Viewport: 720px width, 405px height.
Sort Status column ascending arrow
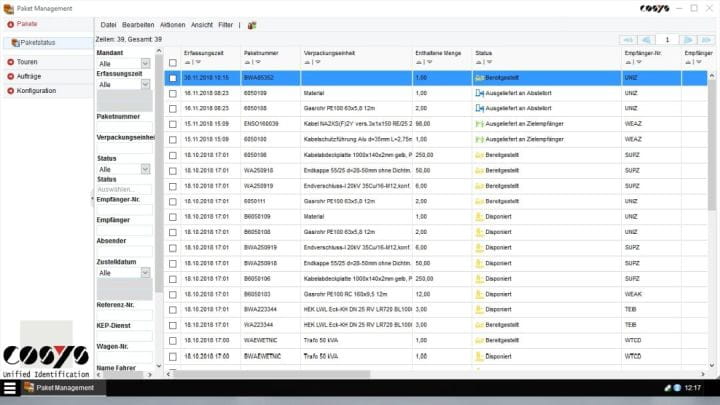pyautogui.click(x=478, y=62)
